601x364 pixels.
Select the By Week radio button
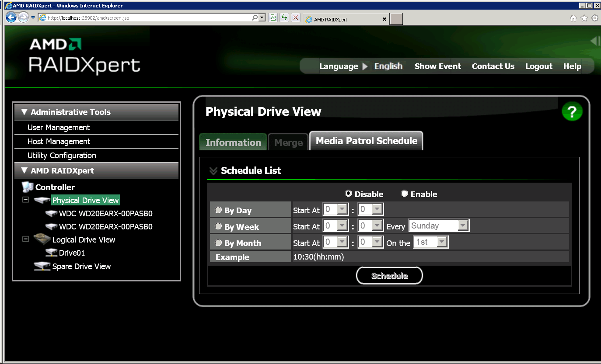tap(219, 226)
